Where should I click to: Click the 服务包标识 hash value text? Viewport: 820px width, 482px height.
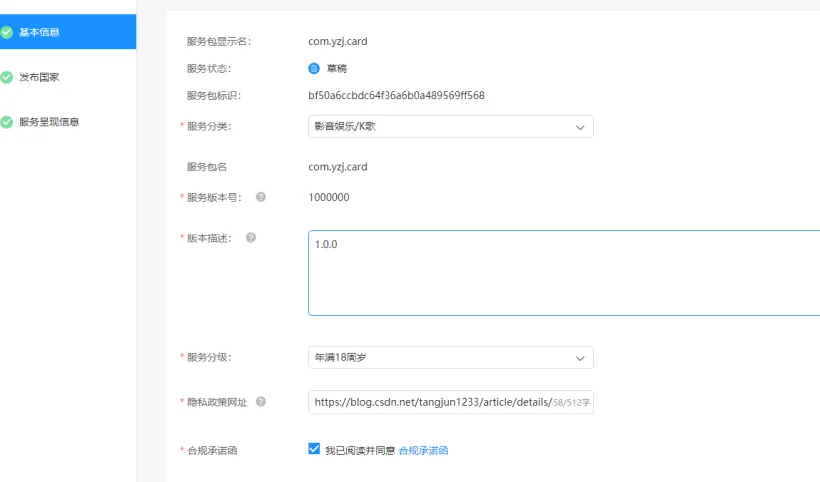396,96
